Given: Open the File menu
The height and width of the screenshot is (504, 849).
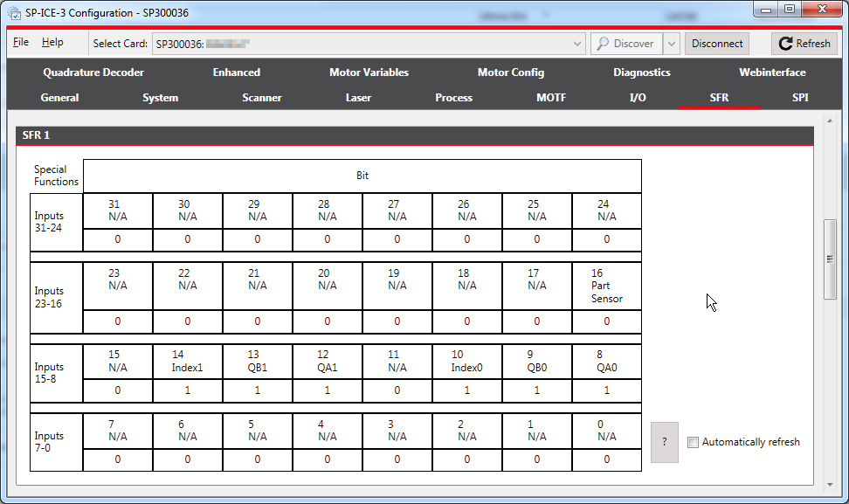Looking at the screenshot, I should point(20,42).
